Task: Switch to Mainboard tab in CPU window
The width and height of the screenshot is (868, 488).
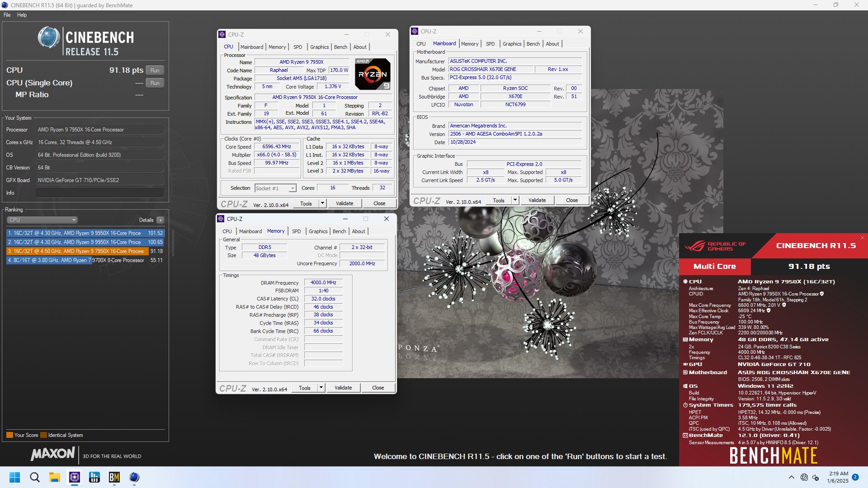Action: pyautogui.click(x=252, y=47)
